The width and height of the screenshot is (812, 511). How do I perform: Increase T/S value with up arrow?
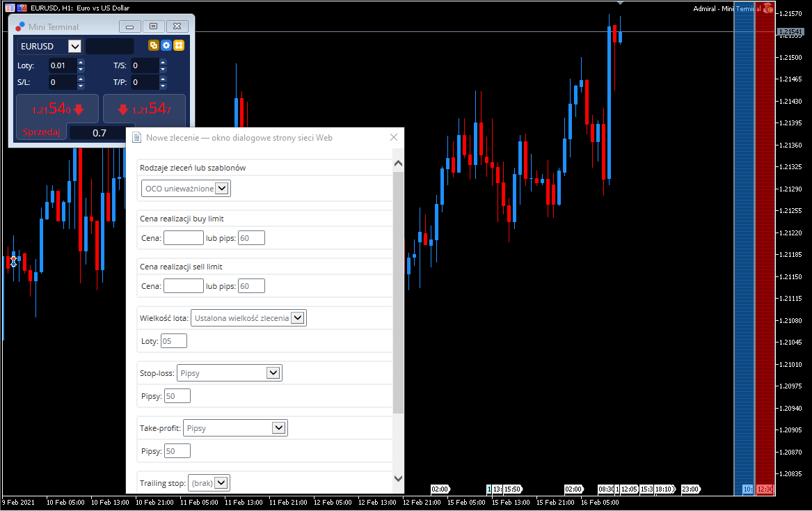163,62
